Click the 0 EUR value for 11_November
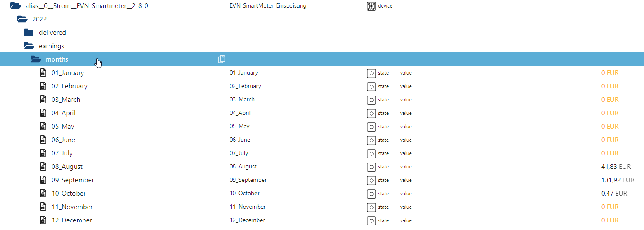Screen dimensions: 644x230 tap(610, 207)
